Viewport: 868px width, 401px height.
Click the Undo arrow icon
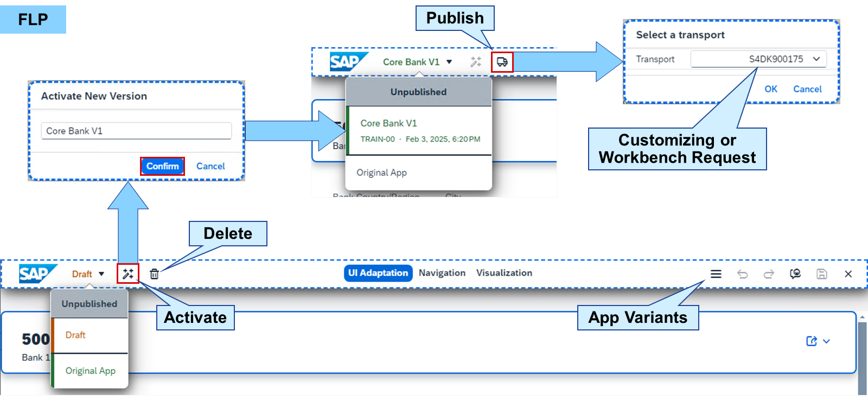pyautogui.click(x=743, y=274)
